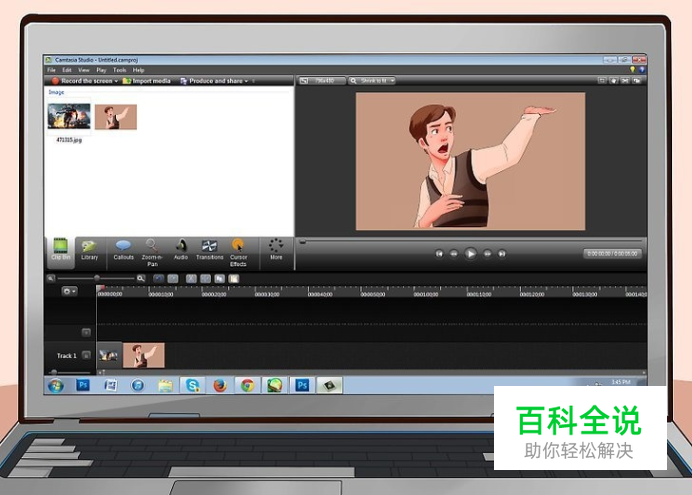Adjust the track height slider below Track 1
This screenshot has height=495, width=692.
pyautogui.click(x=54, y=372)
